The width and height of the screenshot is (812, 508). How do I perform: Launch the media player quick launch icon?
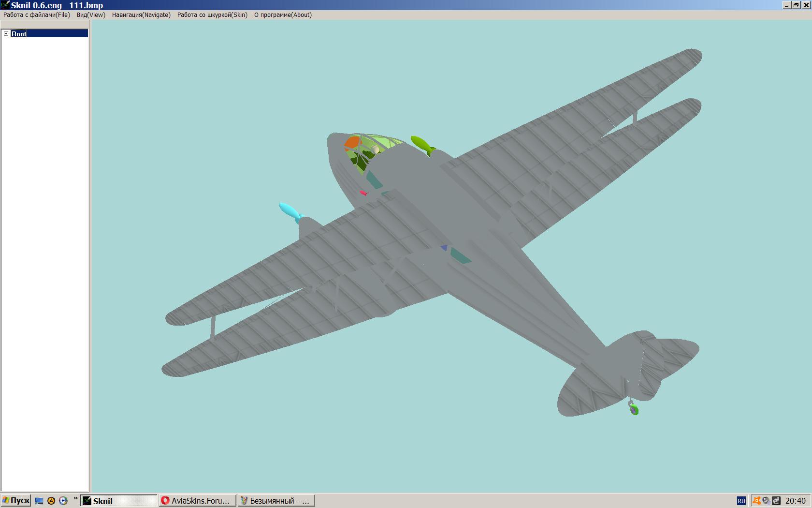click(x=63, y=501)
